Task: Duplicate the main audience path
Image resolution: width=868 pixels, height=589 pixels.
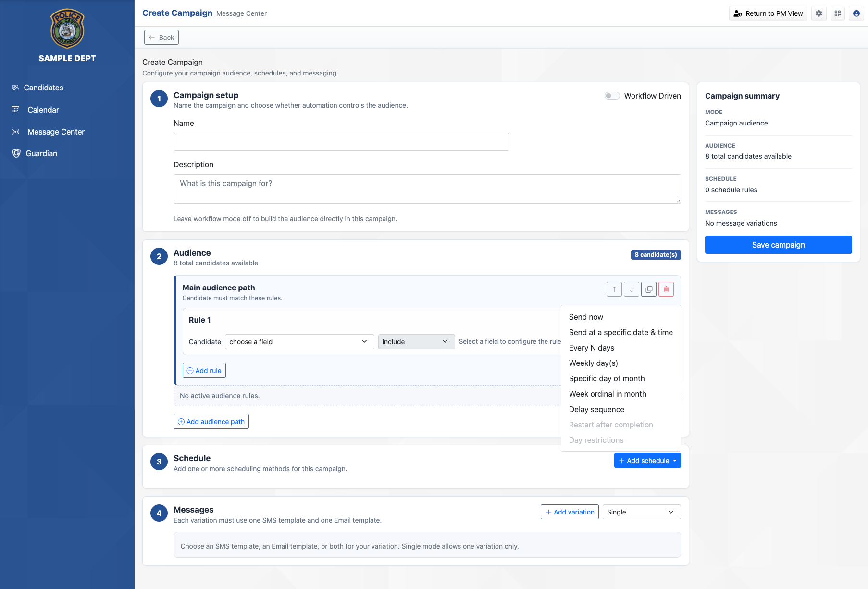Action: point(649,289)
